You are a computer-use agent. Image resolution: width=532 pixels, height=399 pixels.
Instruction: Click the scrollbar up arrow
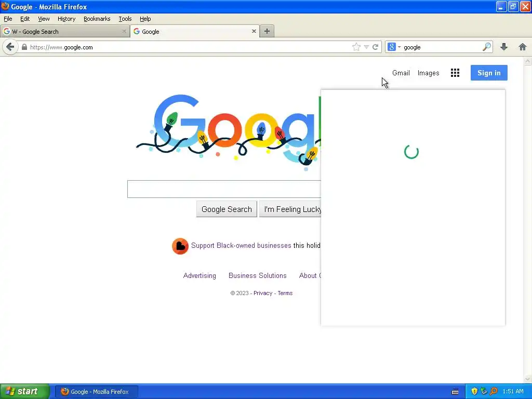point(528,61)
